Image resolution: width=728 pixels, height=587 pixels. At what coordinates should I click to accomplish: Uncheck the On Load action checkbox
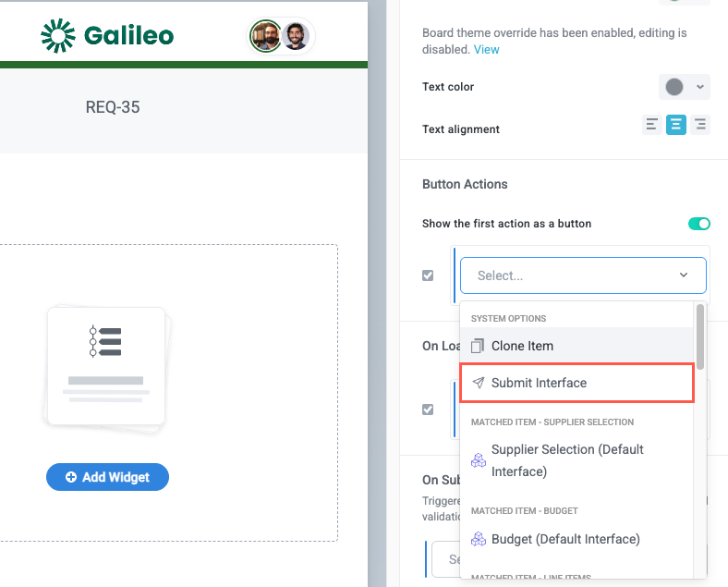[428, 410]
